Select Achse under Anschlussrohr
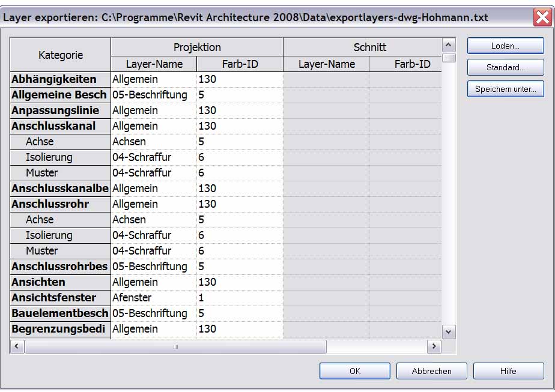555x392 pixels. coord(61,220)
